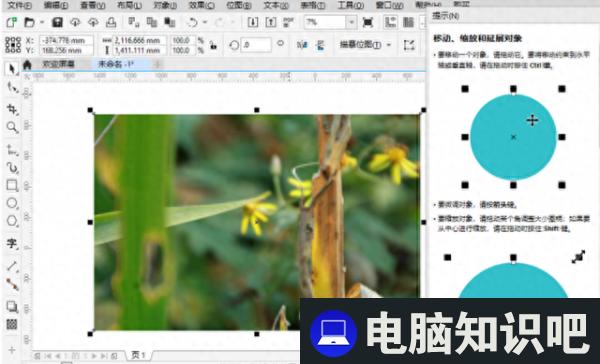The width and height of the screenshot is (600, 364).
Task: Select the Pick tool
Action: coord(12,69)
